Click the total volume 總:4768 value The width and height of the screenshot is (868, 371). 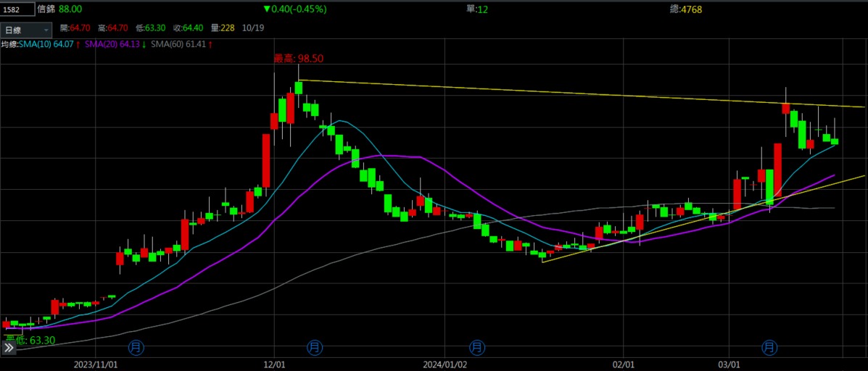click(686, 9)
